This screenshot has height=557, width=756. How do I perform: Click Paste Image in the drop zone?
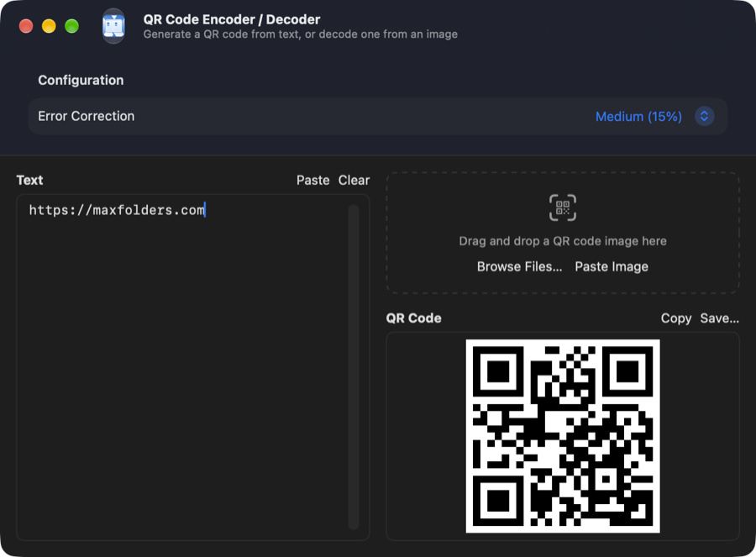tap(612, 266)
